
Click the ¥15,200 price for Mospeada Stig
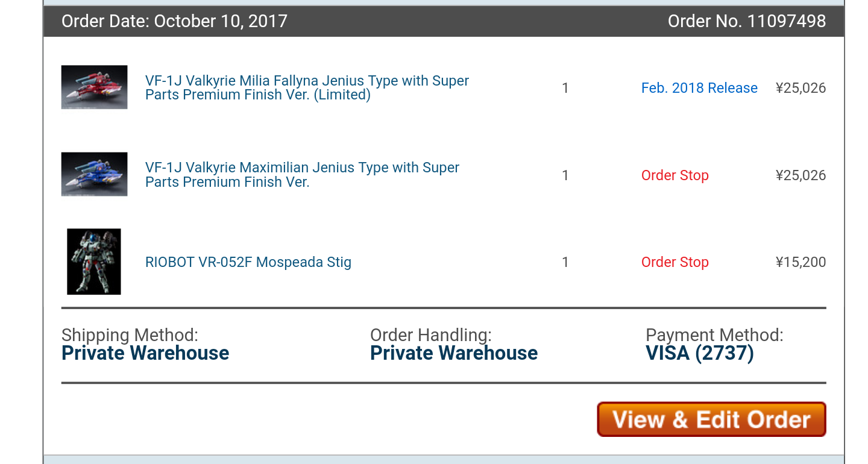point(800,262)
